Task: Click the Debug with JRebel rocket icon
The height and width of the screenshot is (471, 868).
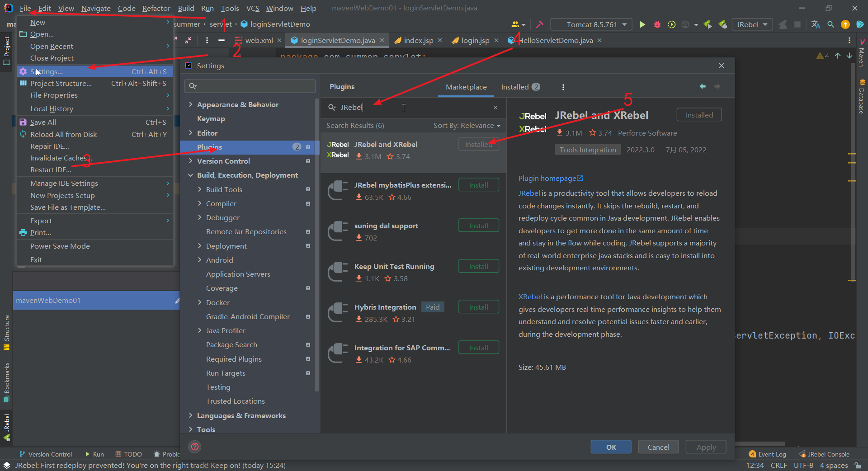Action: tap(723, 24)
